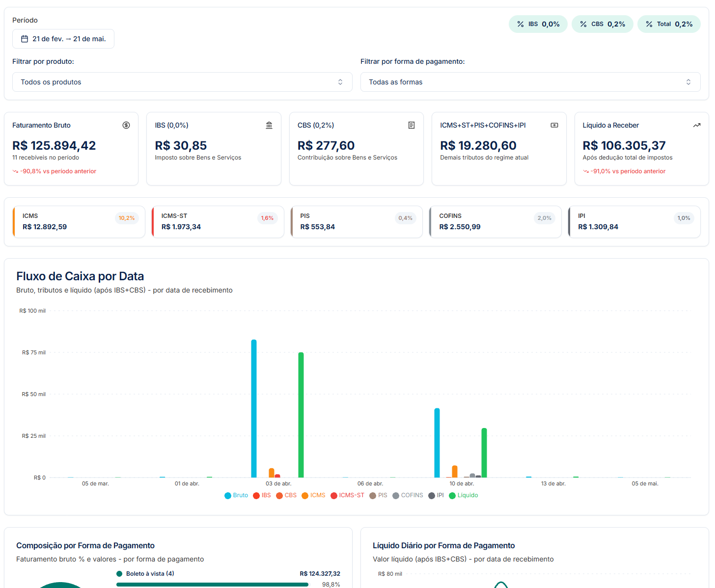Select the Líquido value R$ 106.305,37

624,145
